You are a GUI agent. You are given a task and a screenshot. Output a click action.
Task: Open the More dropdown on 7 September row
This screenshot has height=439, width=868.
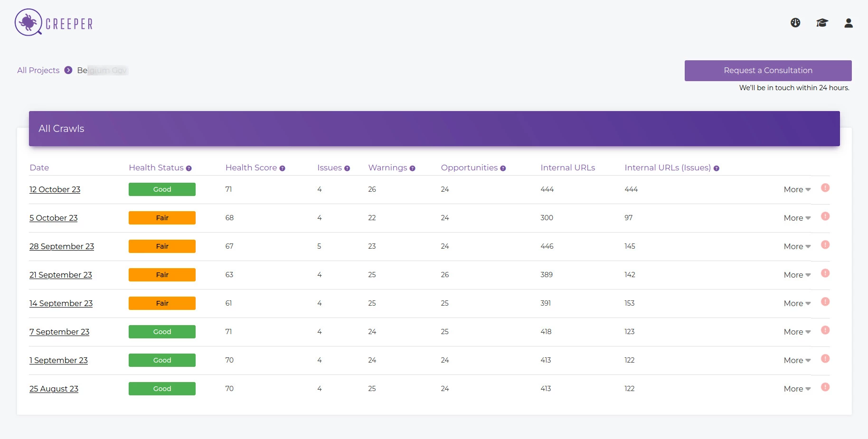pos(797,331)
